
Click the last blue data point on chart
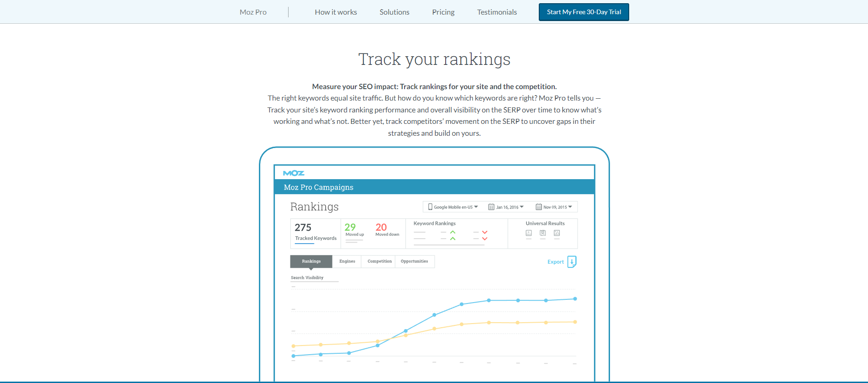point(575,299)
